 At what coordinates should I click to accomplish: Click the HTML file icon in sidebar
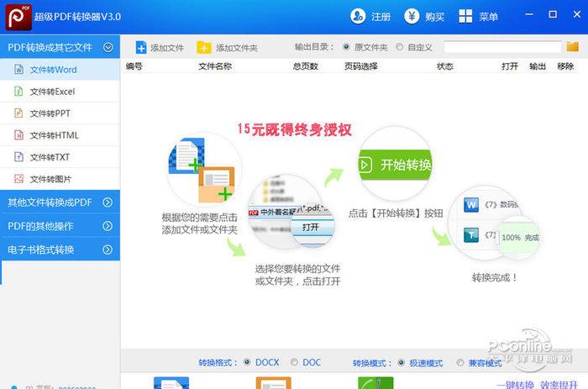(18, 134)
